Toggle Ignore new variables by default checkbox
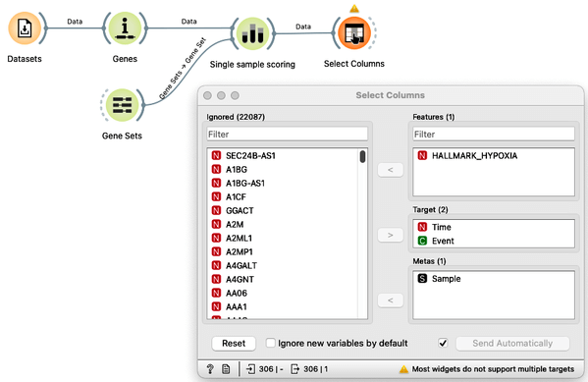The image size is (588, 382). point(270,343)
